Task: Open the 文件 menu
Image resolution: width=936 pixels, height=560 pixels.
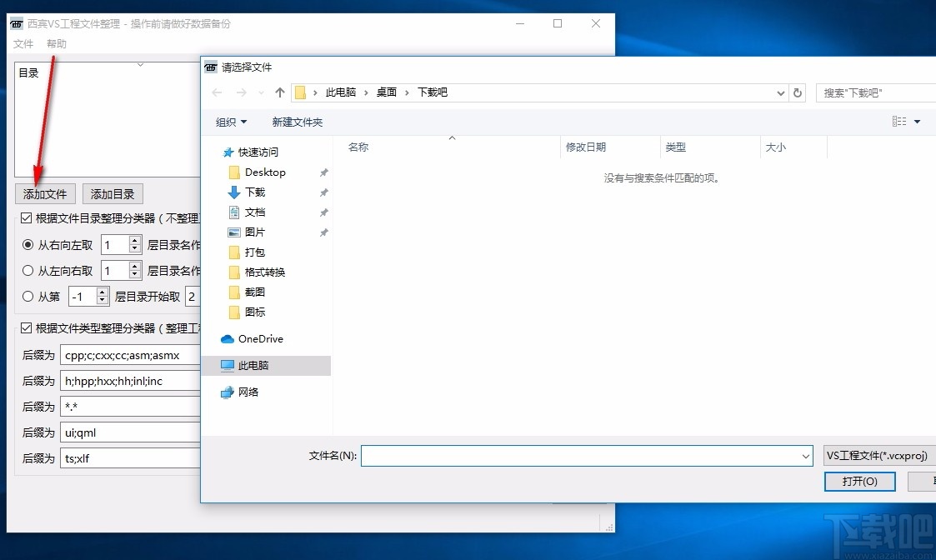Action: pyautogui.click(x=23, y=43)
